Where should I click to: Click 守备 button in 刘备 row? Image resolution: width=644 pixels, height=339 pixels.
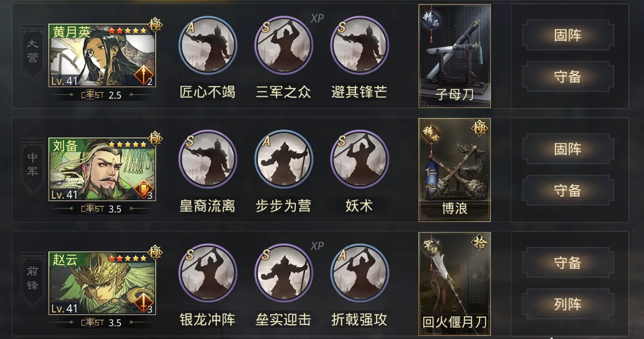(x=568, y=190)
